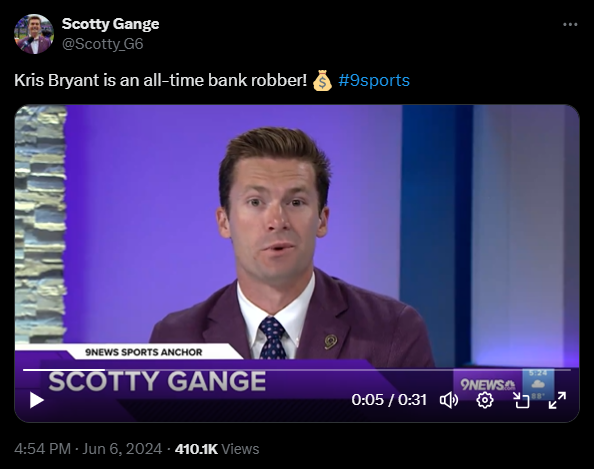594x469 pixels.
Task: Switch video to picture-in-picture mode
Action: (521, 400)
